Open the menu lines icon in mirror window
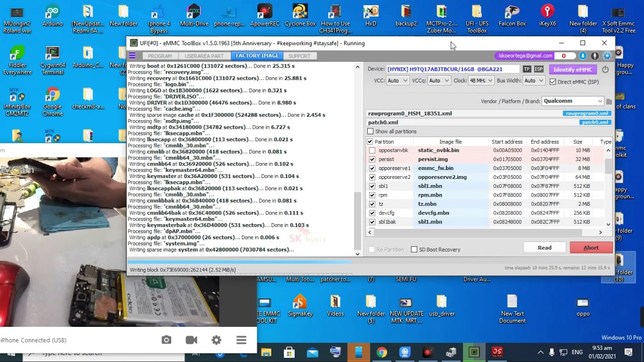Screen dimensions: 644x362 click(x=242, y=340)
